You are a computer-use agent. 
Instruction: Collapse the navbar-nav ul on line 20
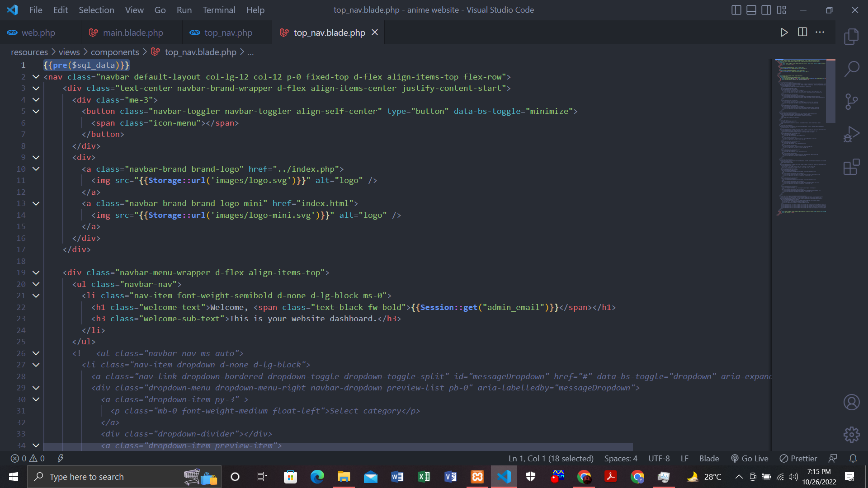[x=36, y=284]
